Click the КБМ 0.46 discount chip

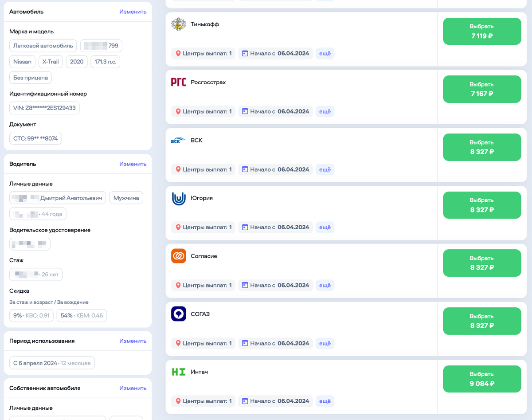82,315
